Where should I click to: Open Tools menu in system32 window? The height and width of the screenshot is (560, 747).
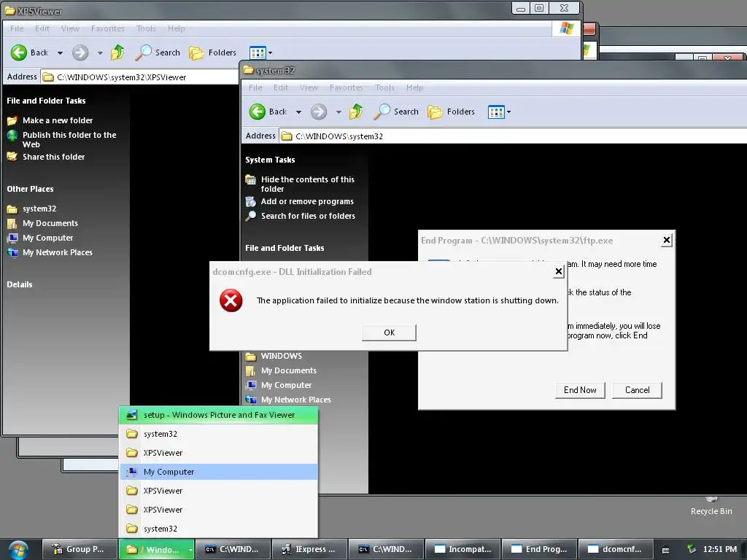pyautogui.click(x=384, y=87)
